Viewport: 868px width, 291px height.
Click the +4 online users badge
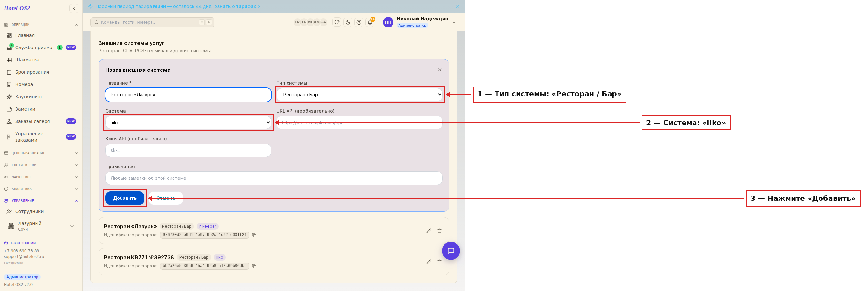(323, 22)
